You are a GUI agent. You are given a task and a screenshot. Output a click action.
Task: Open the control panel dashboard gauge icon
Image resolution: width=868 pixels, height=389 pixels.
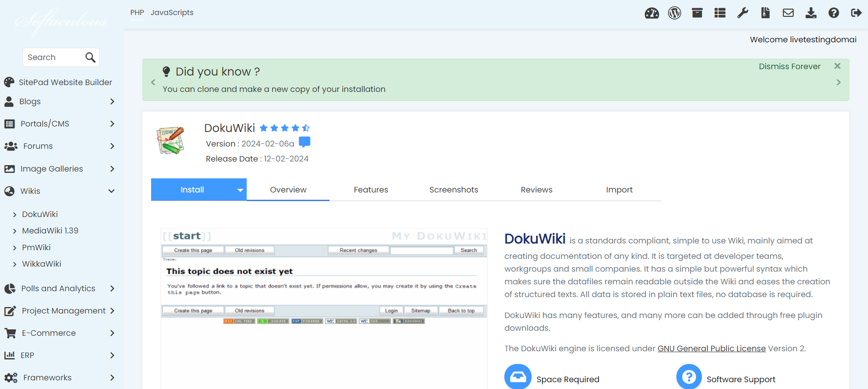[x=652, y=13]
